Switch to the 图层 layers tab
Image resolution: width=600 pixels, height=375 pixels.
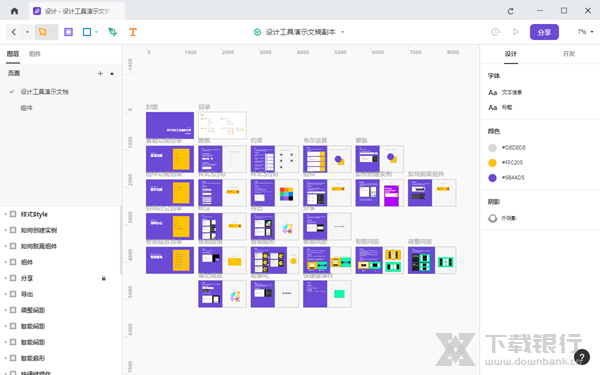click(13, 54)
